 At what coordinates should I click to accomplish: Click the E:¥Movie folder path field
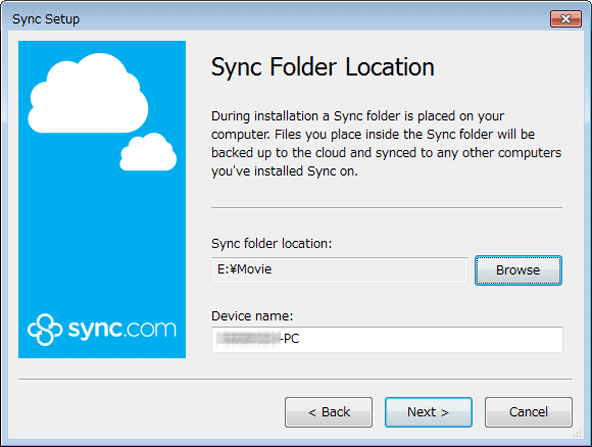pyautogui.click(x=339, y=270)
